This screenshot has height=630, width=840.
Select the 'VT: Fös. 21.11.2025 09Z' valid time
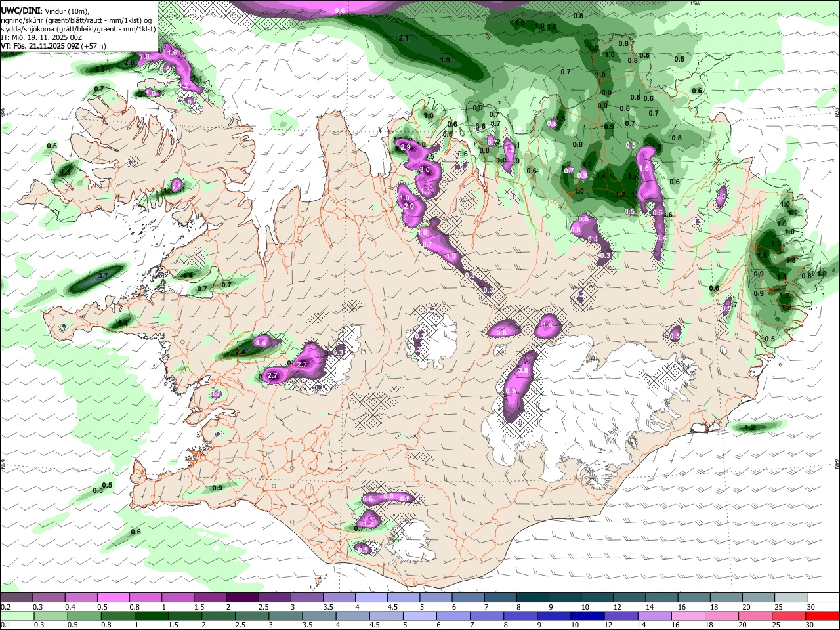pyautogui.click(x=41, y=46)
